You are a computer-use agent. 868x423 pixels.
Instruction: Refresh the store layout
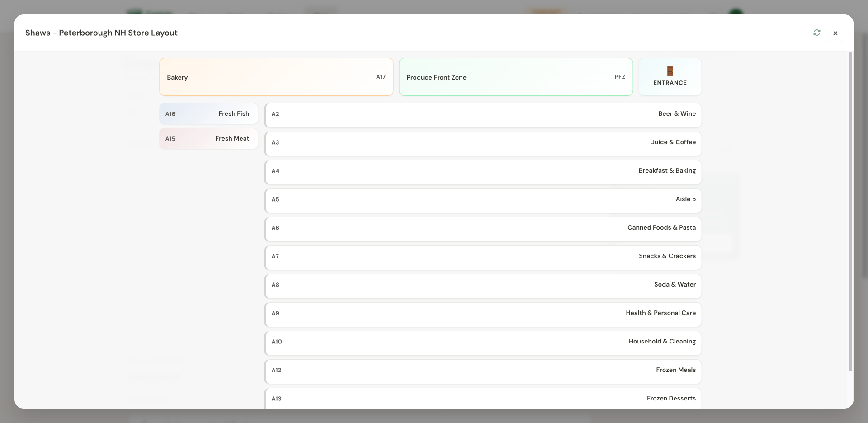pos(816,33)
